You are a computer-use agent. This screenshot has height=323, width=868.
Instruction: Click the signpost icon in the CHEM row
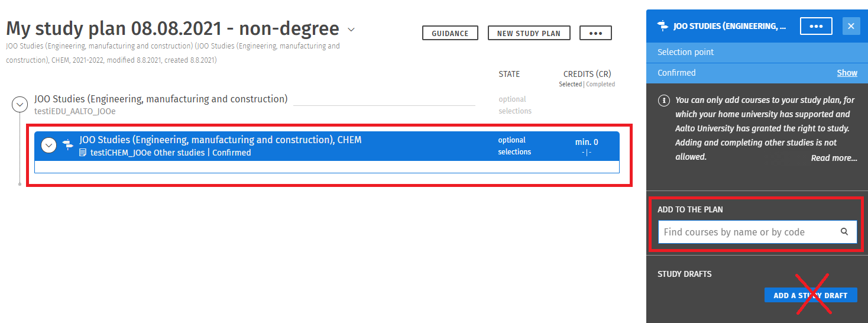pyautogui.click(x=68, y=145)
